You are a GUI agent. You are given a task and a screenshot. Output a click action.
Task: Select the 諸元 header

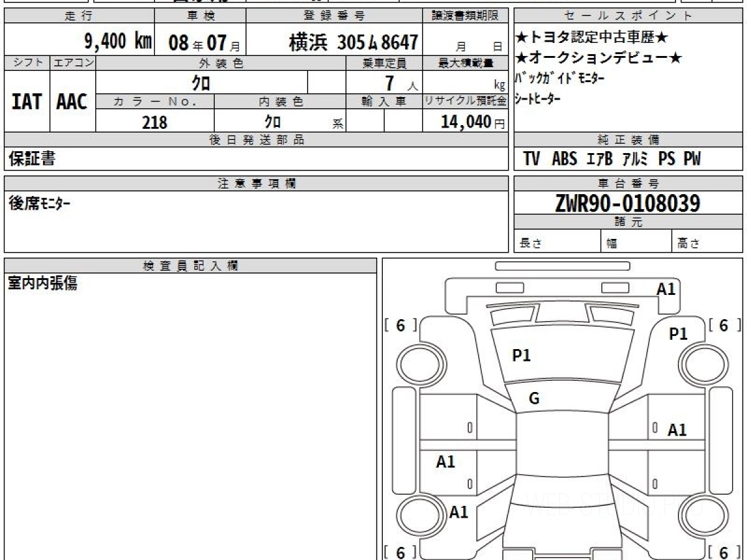pos(628,222)
